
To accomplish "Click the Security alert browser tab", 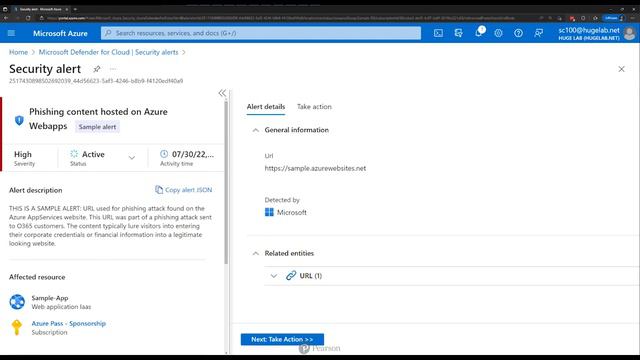I will pyautogui.click(x=40, y=9).
